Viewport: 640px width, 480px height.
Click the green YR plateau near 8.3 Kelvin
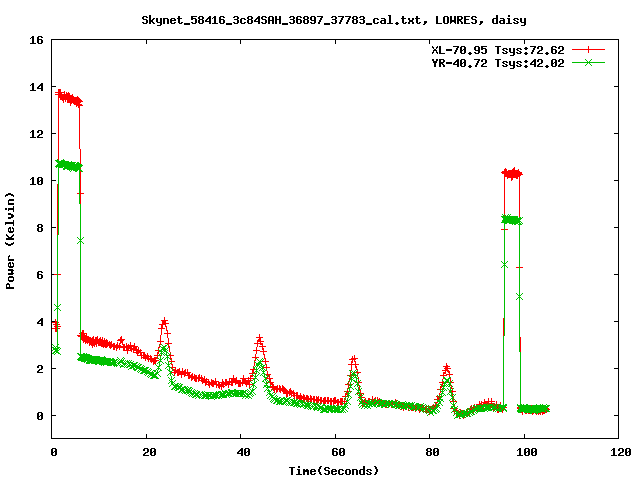point(512,220)
